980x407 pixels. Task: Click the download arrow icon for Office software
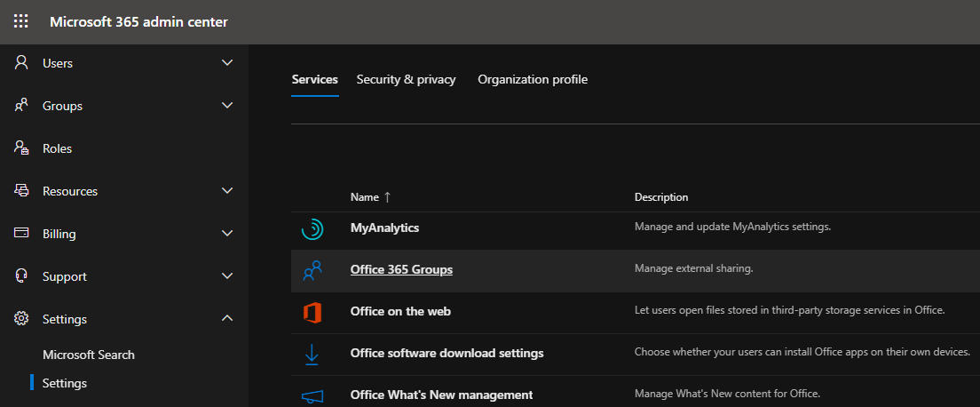pos(312,355)
